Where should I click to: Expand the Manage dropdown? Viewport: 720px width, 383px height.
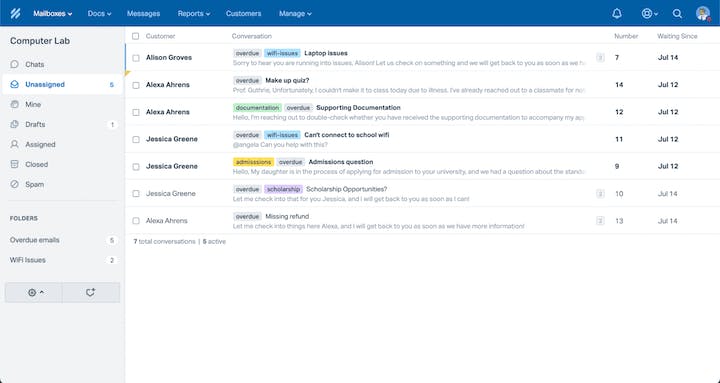pos(295,14)
